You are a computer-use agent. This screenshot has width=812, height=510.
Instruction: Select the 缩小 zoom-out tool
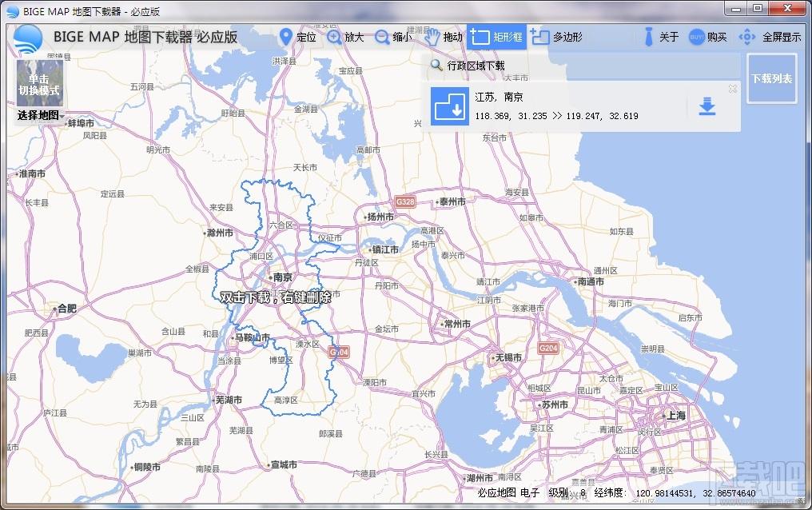393,37
